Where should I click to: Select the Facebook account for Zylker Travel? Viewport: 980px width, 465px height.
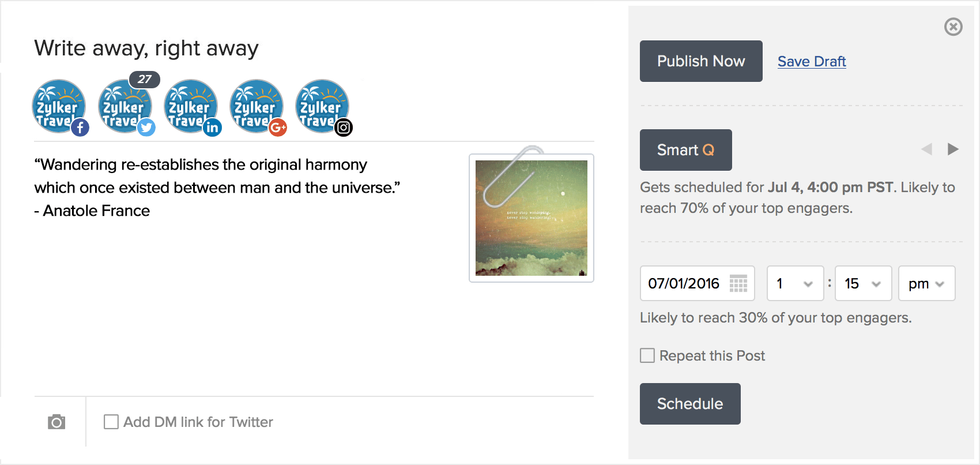click(x=59, y=107)
